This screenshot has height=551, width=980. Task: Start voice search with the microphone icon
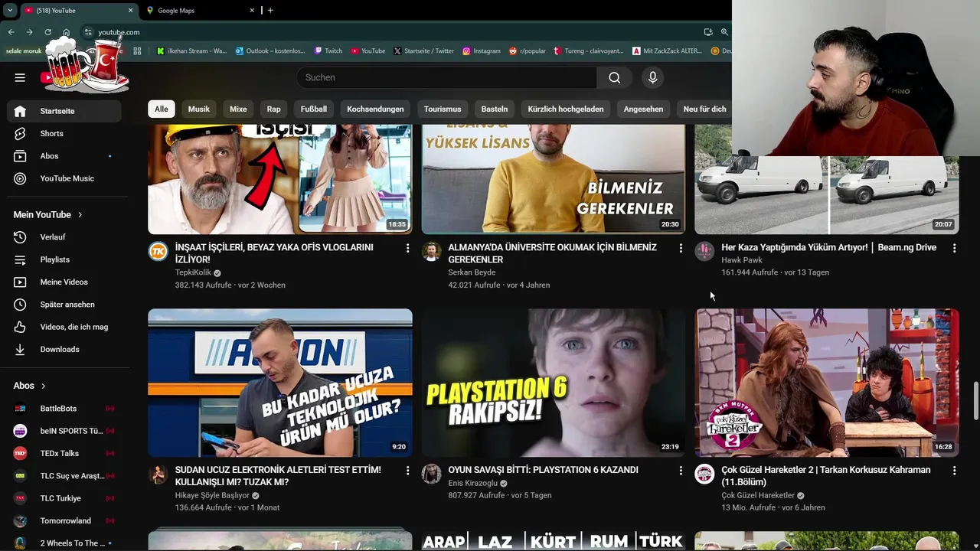click(x=652, y=77)
